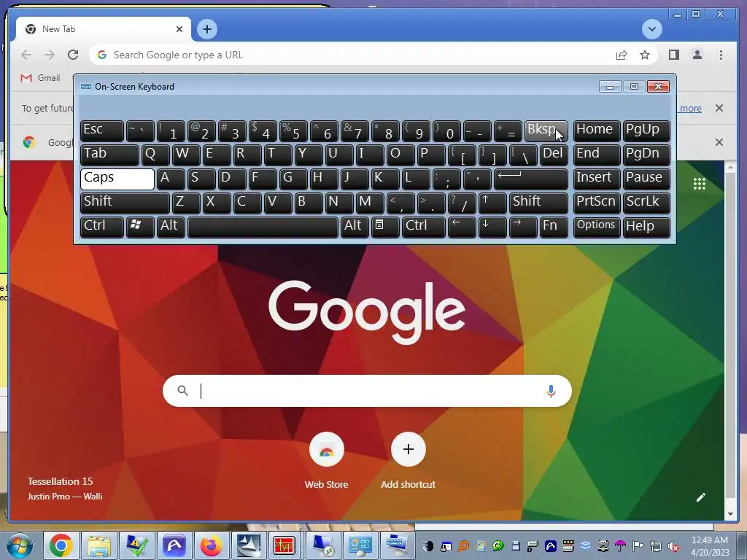The image size is (747, 560).
Task: Click the Insert key
Action: (597, 179)
